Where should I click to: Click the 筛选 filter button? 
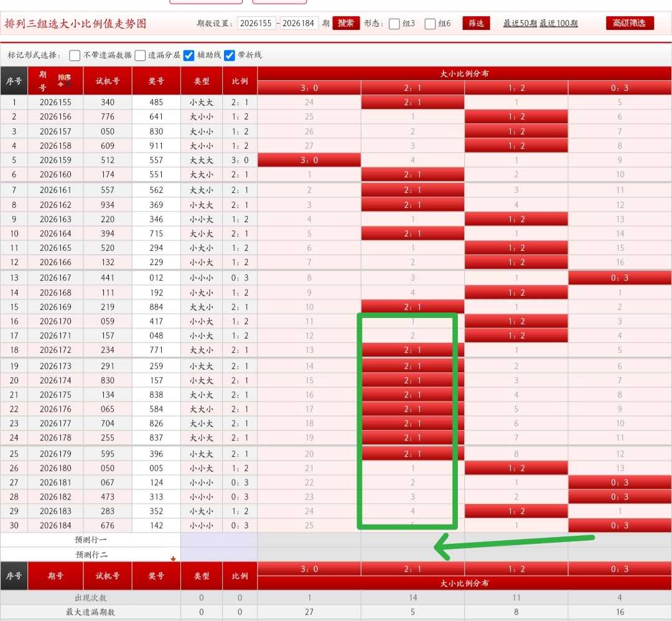pos(476,23)
